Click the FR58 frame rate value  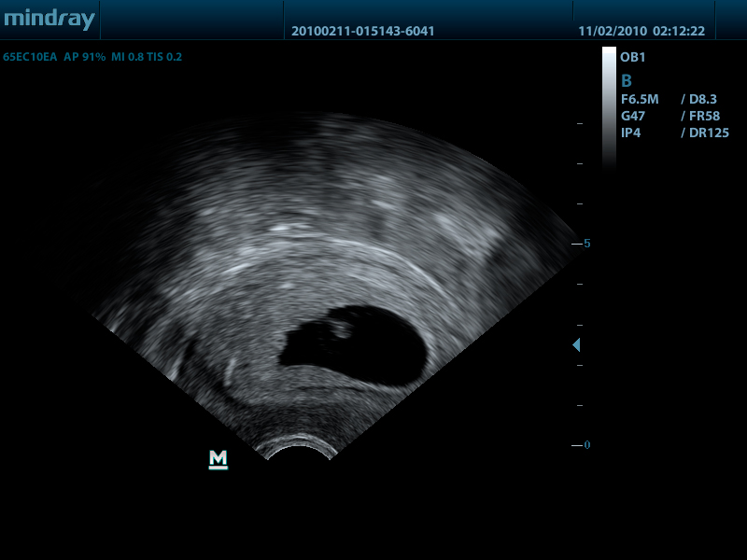pos(704,116)
